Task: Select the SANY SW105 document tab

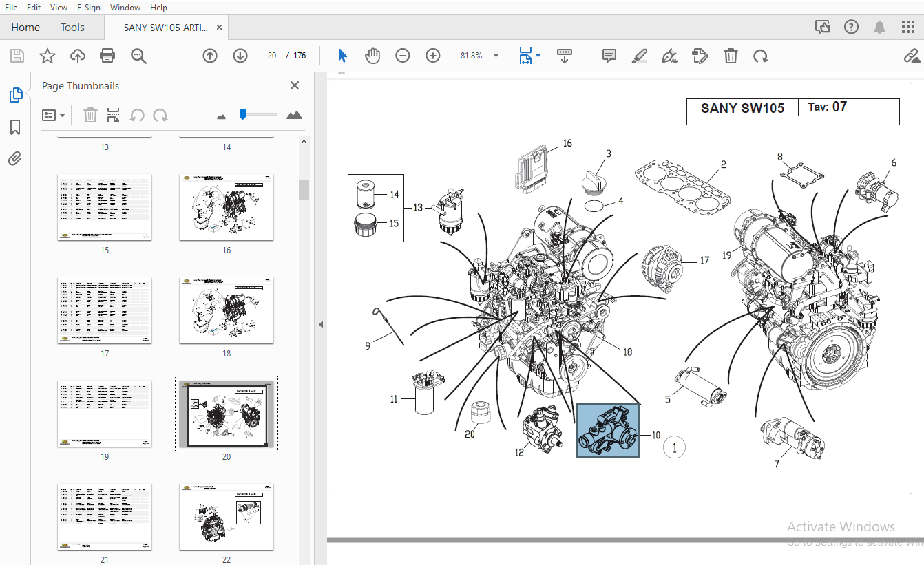Action: tap(165, 28)
